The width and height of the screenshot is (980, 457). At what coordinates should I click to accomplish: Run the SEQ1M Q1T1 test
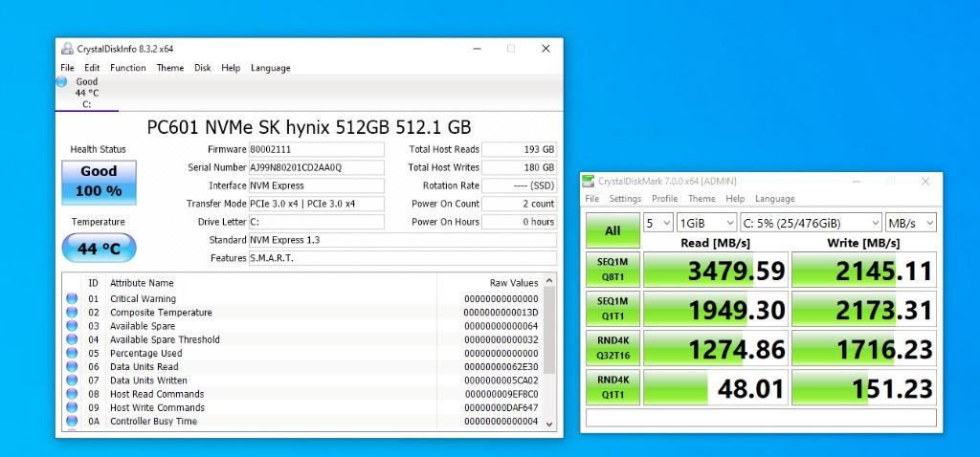pyautogui.click(x=612, y=309)
